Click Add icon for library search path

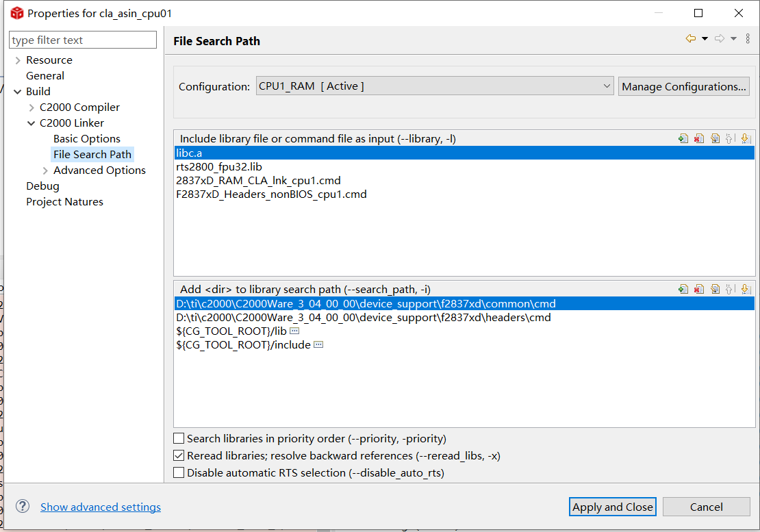[x=683, y=289]
